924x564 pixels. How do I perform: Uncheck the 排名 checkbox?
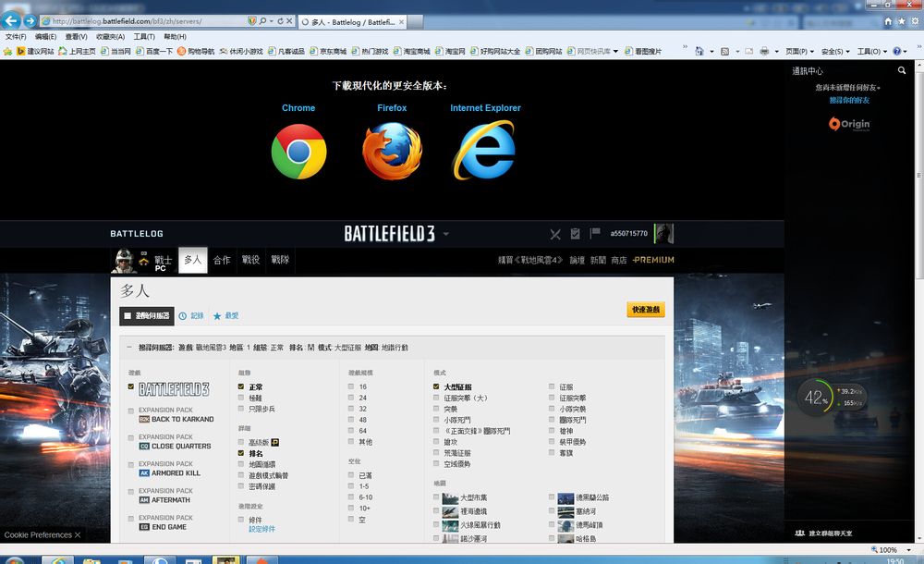pyautogui.click(x=241, y=454)
